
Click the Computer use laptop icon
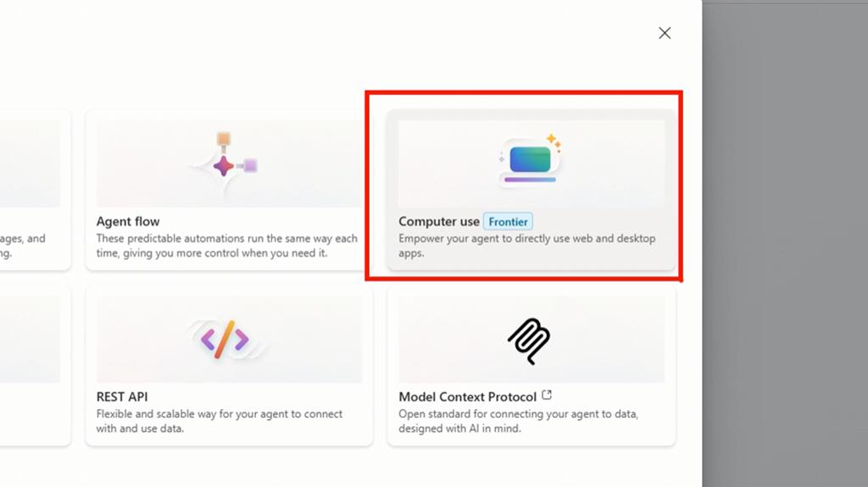tap(531, 161)
